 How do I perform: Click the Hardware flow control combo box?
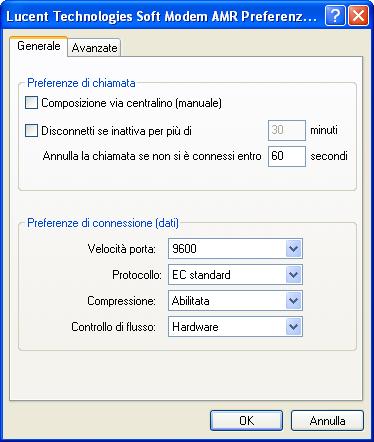coord(235,327)
